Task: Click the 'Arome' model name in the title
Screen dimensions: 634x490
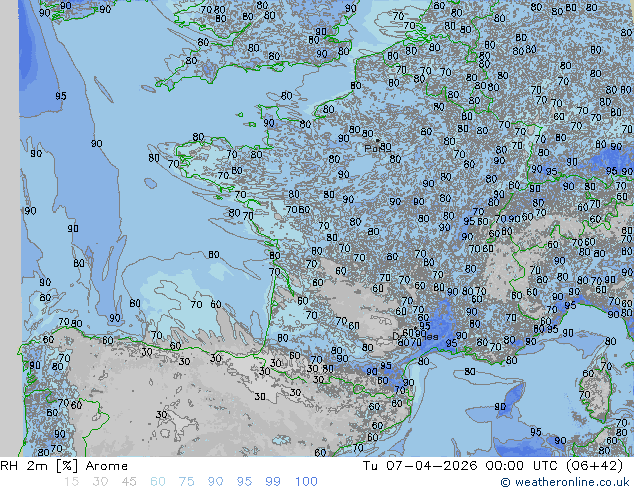Action: (106, 466)
